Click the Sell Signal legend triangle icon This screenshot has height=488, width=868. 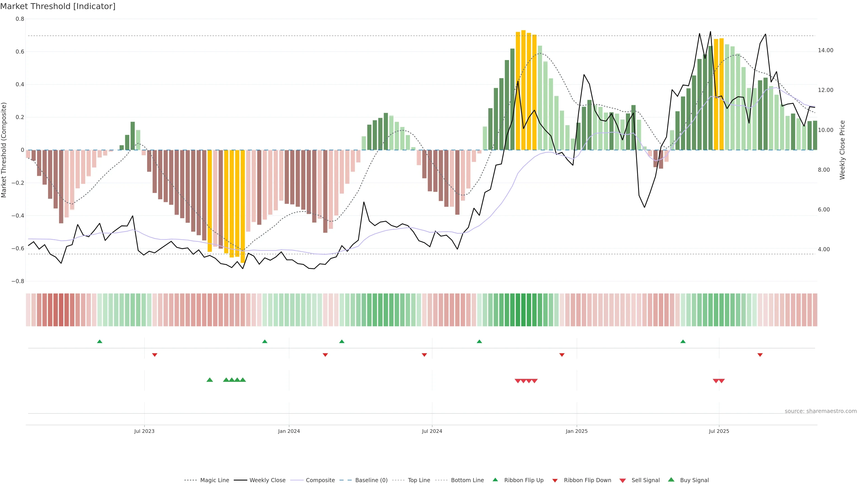click(x=622, y=481)
